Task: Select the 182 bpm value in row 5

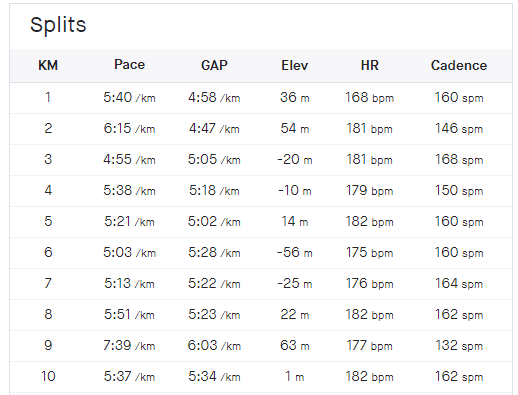Action: 370,222
